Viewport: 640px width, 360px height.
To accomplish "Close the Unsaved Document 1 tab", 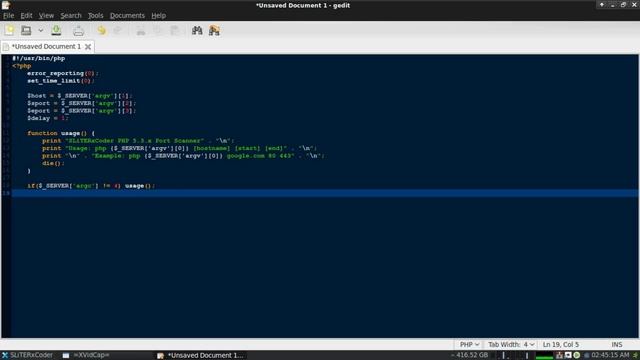I will pos(88,47).
